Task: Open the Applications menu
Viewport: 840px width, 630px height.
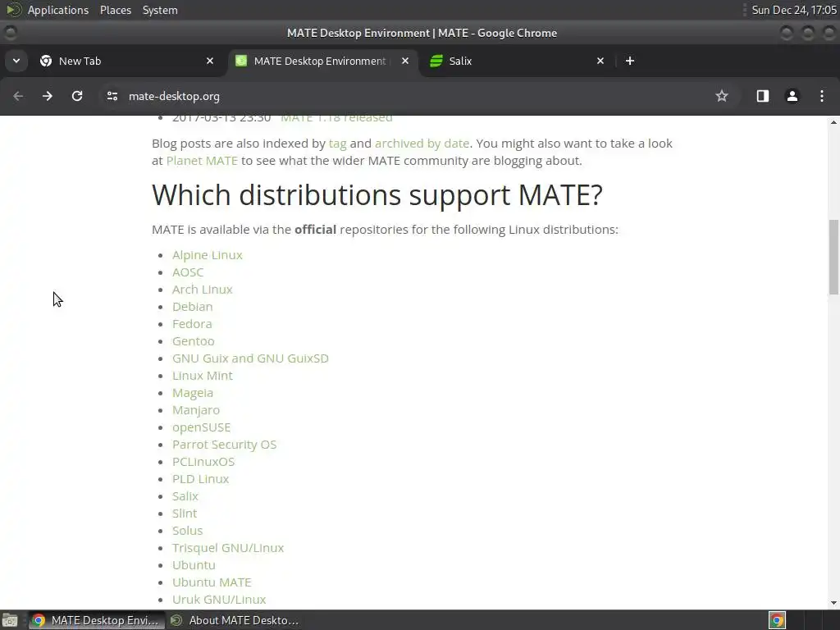Action: tap(58, 10)
